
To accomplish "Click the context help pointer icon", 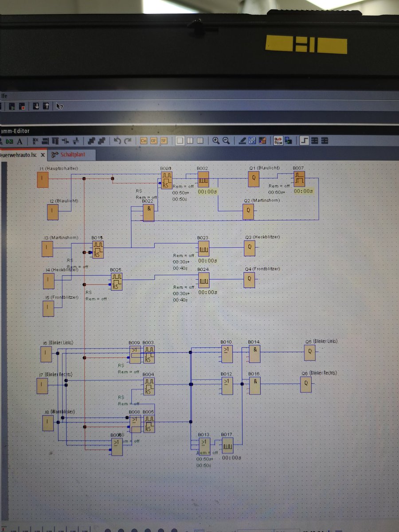I will point(59,106).
